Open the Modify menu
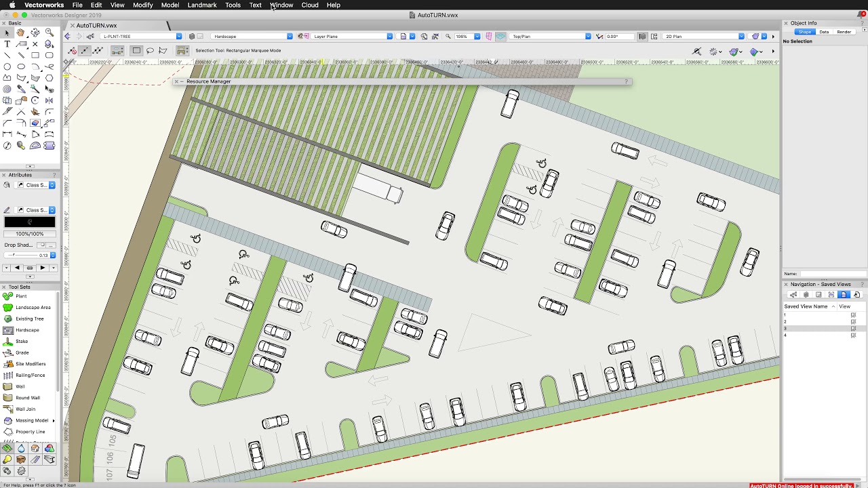This screenshot has width=868, height=488. [142, 5]
